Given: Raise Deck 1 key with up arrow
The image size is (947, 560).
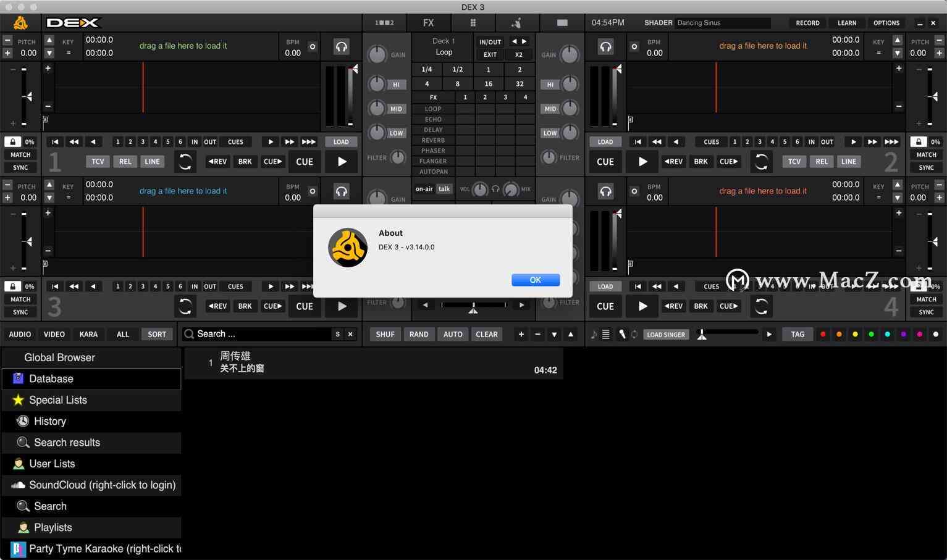Looking at the screenshot, I should pos(49,40).
